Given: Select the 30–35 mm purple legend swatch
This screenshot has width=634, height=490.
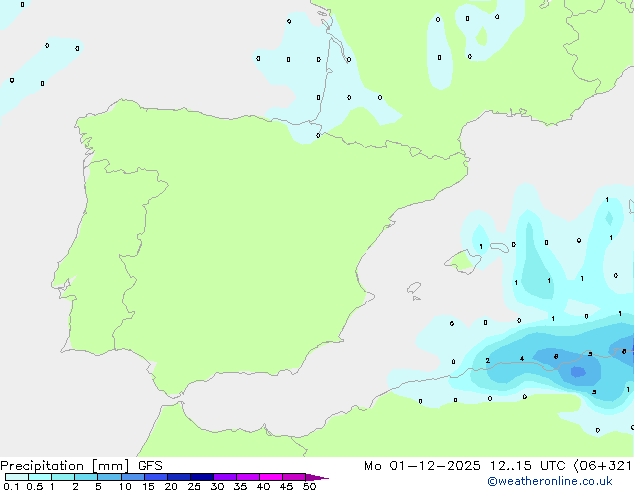Looking at the screenshot, I should click(225, 477).
